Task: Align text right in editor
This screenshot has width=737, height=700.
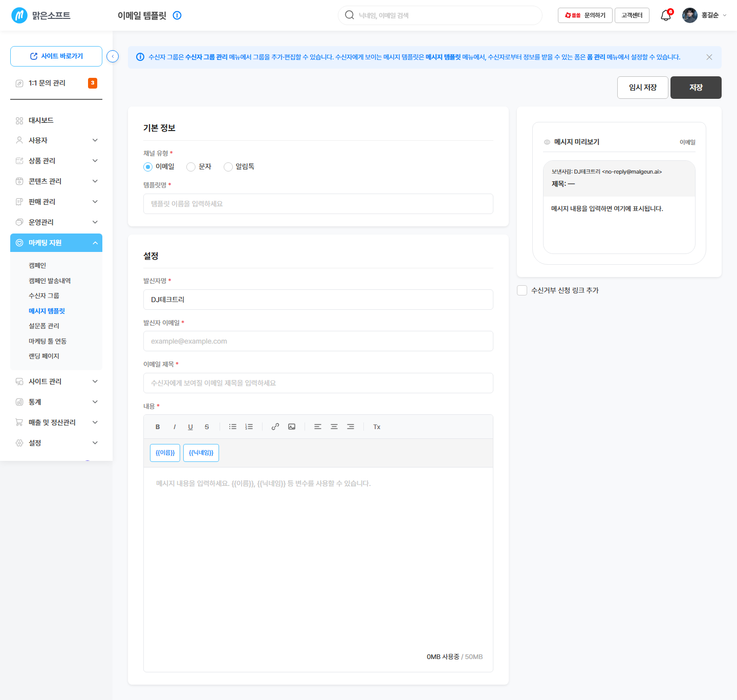Action: (x=351, y=427)
